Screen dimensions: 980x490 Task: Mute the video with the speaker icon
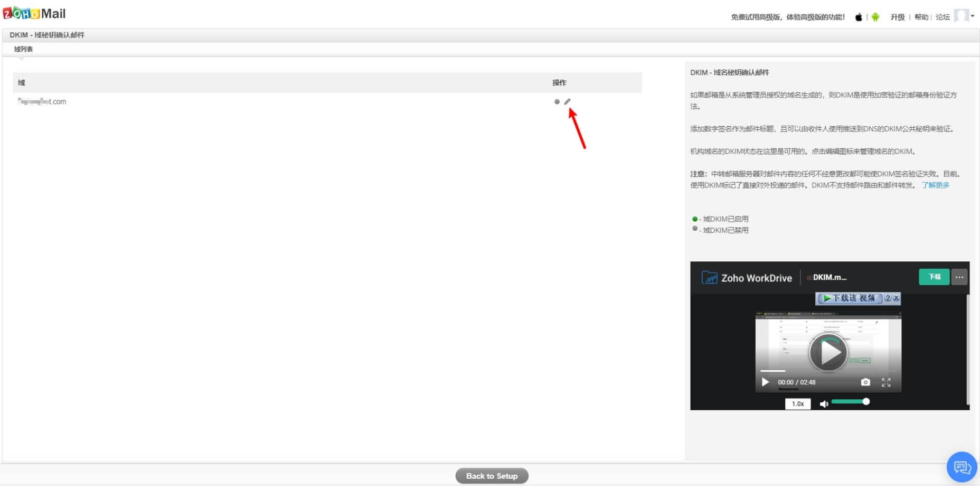click(824, 403)
